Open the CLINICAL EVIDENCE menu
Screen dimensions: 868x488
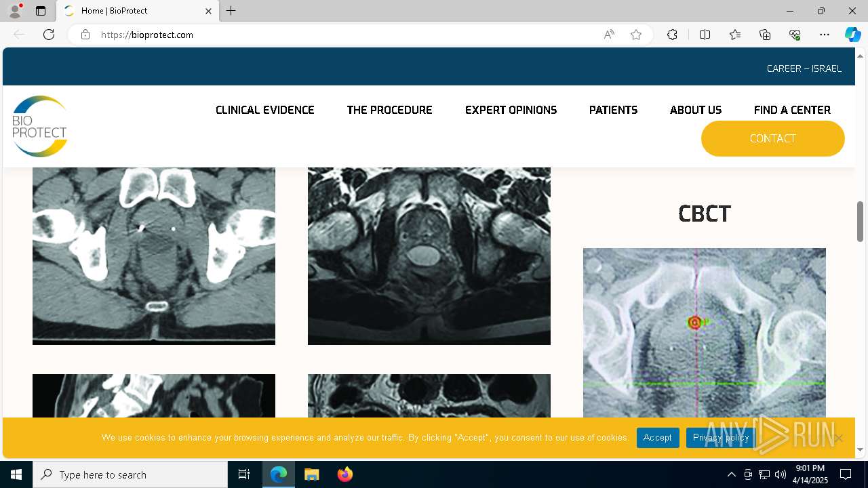coord(265,110)
